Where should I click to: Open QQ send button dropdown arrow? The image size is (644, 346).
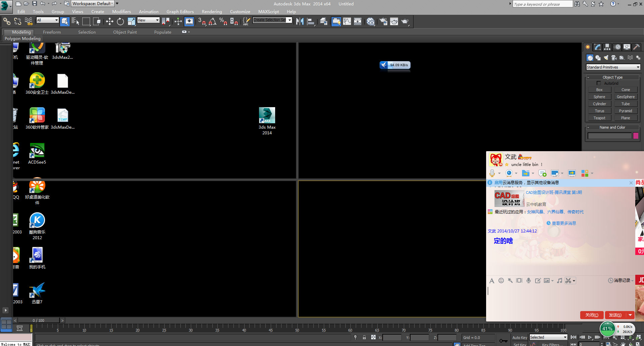pos(630,315)
